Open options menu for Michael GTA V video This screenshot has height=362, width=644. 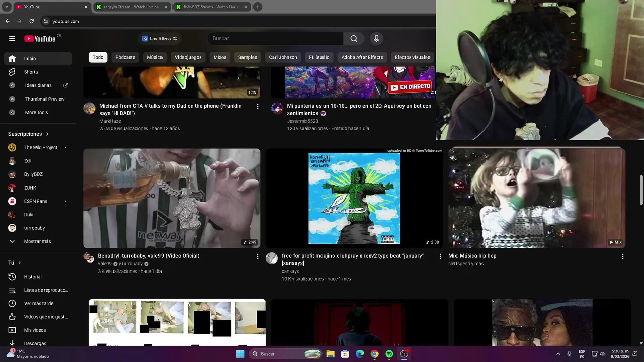(x=257, y=106)
